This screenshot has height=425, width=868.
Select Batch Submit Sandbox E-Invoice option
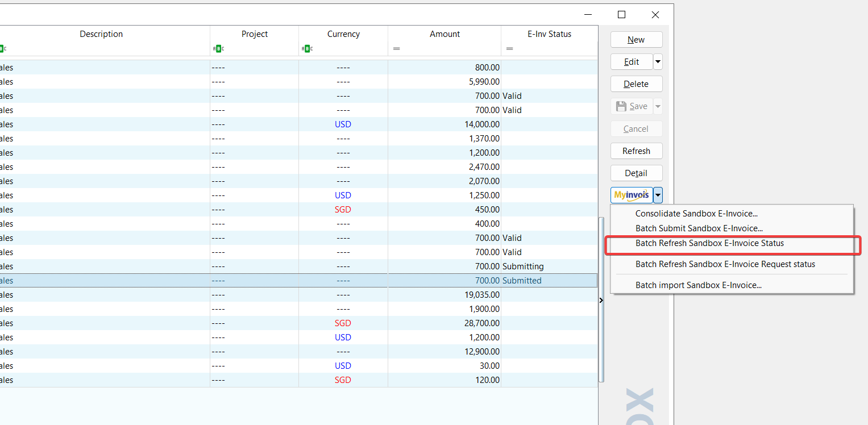[699, 228]
